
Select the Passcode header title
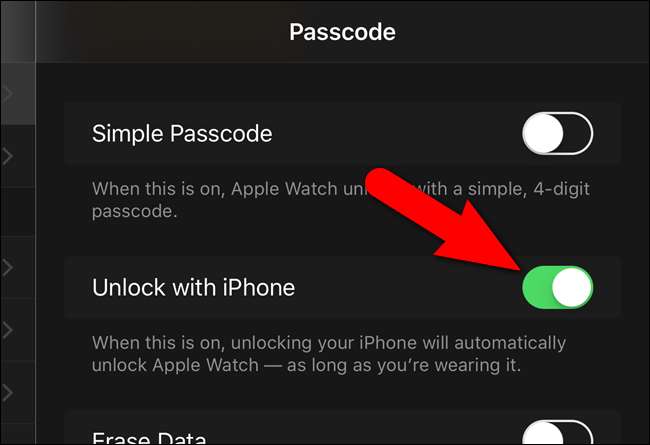tap(342, 32)
